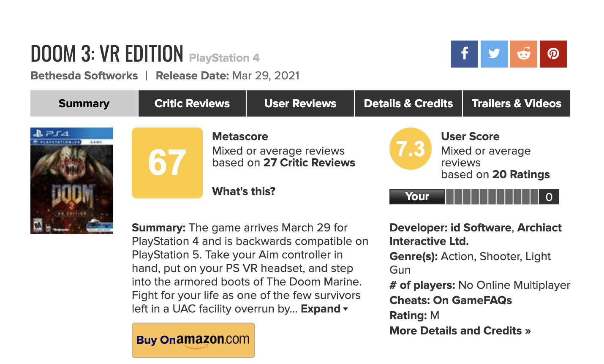Go to the Details & Credits tab
Viewport: 604px width, 364px height.
(x=408, y=103)
